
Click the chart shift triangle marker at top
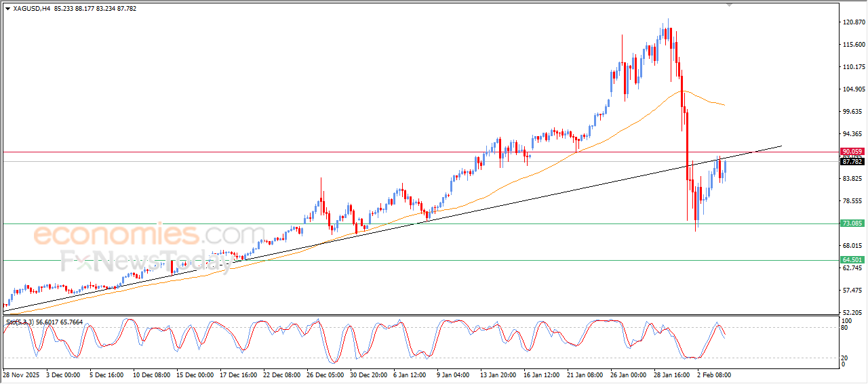pos(730,5)
